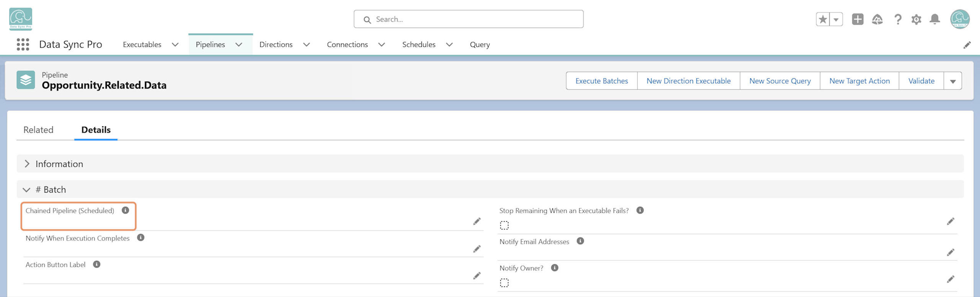Switch to the Related tab
980x297 pixels.
click(38, 130)
